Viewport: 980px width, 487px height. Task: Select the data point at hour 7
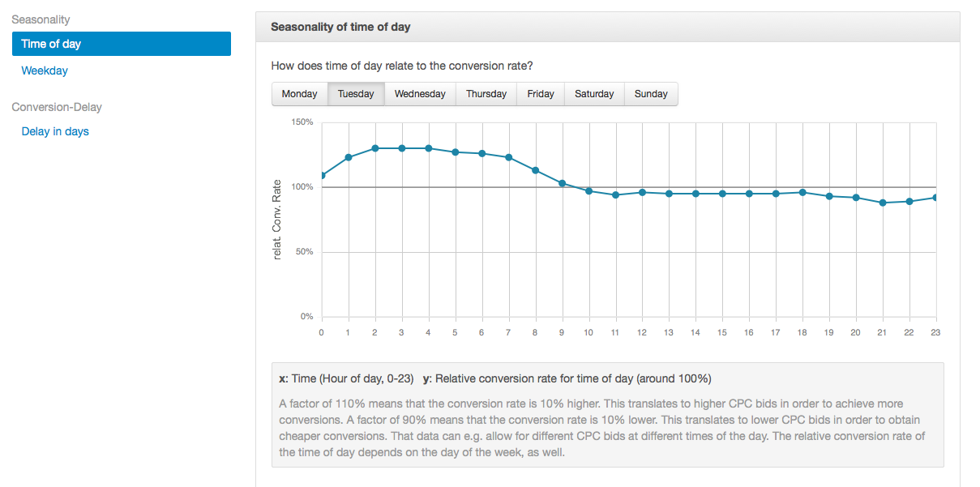tap(509, 157)
